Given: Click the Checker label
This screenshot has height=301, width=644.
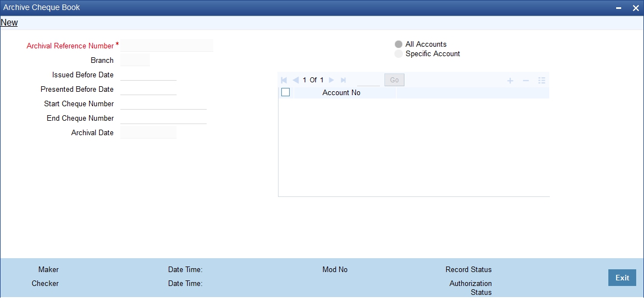Looking at the screenshot, I should point(45,283).
